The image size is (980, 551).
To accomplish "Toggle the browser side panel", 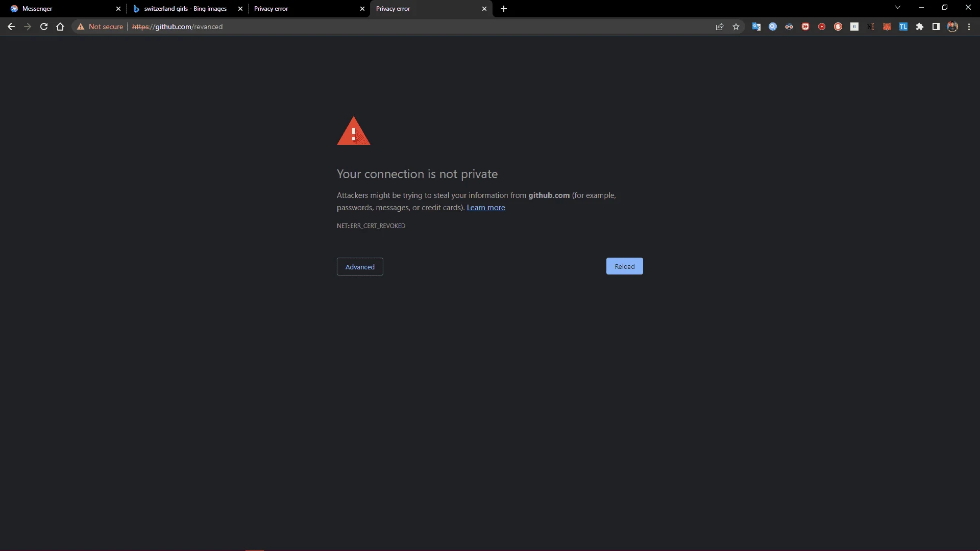I will click(936, 27).
